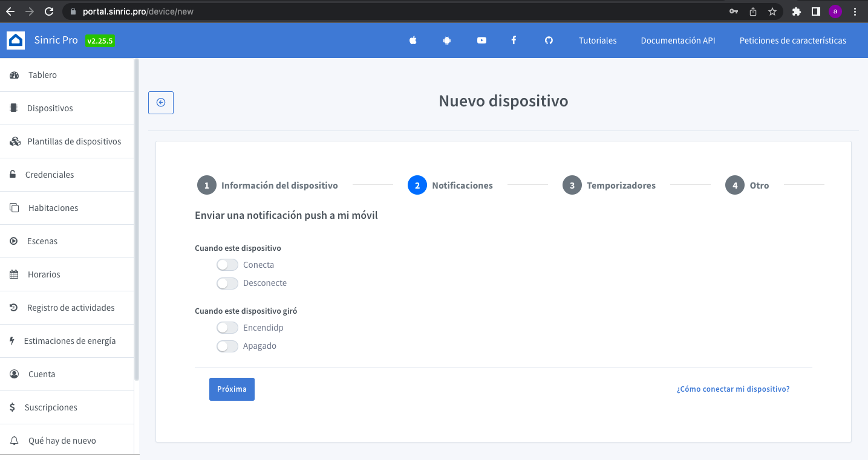Turn on the Encendidp notification toggle
The width and height of the screenshot is (868, 460).
pyautogui.click(x=227, y=328)
